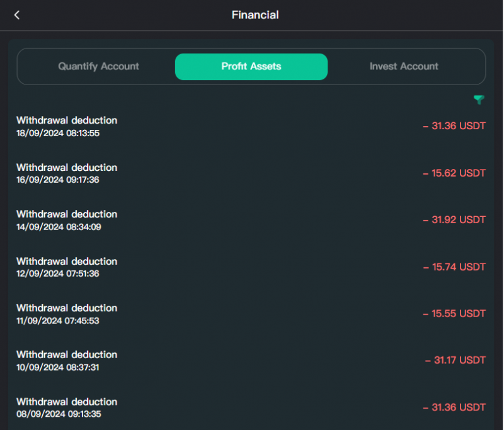Switch to the Quantify Account tab
504x430 pixels.
click(99, 66)
